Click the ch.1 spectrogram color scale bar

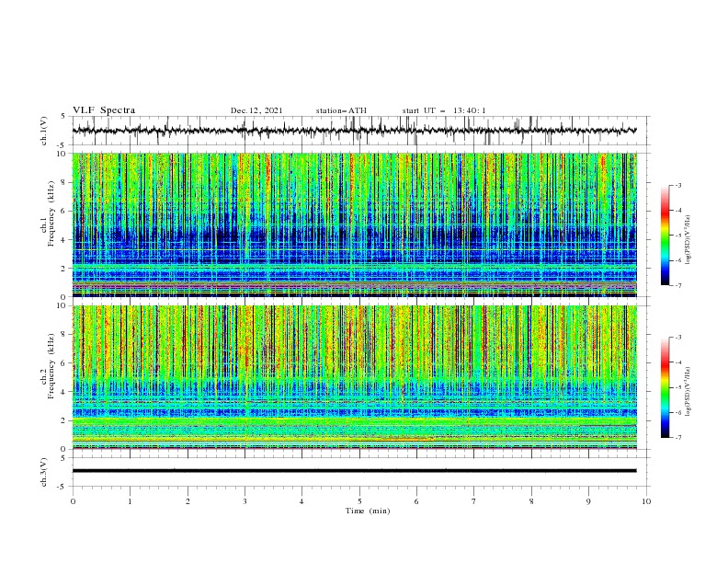click(x=665, y=236)
